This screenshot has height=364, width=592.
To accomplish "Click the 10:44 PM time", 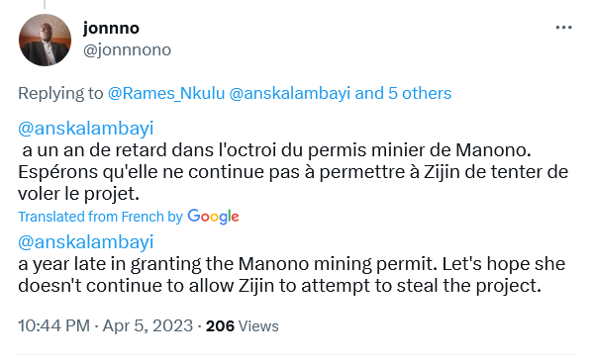I will click(54, 325).
